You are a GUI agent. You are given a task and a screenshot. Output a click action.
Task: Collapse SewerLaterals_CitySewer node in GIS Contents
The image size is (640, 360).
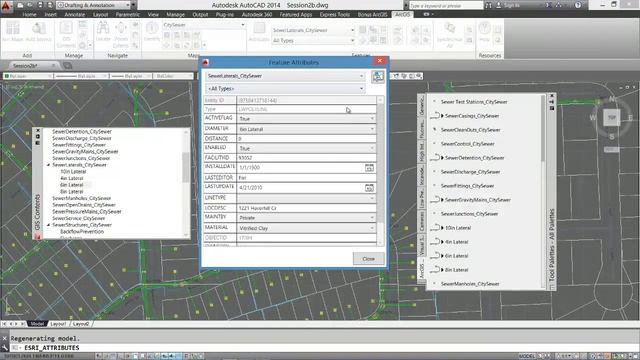click(49, 165)
